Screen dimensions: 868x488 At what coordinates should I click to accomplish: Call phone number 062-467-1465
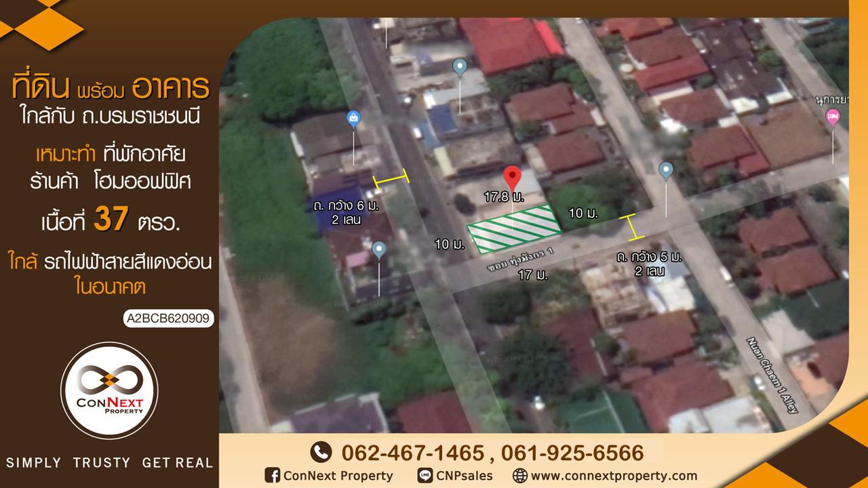point(412,452)
